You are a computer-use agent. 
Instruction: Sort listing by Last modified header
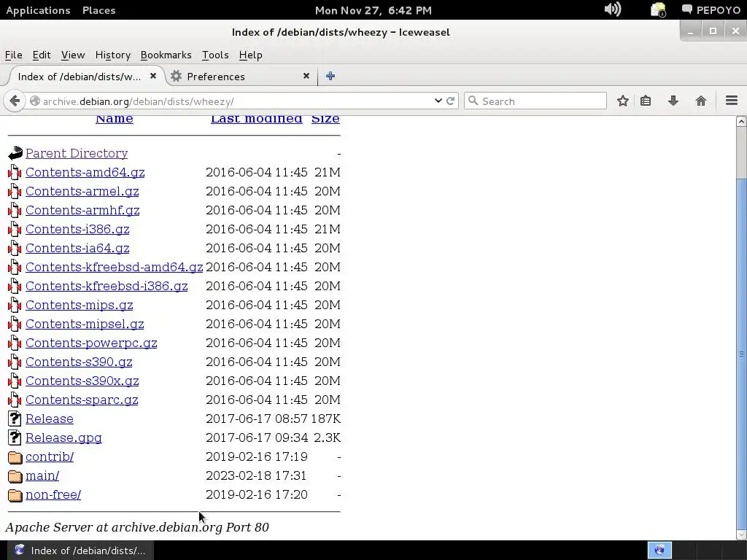pos(256,119)
